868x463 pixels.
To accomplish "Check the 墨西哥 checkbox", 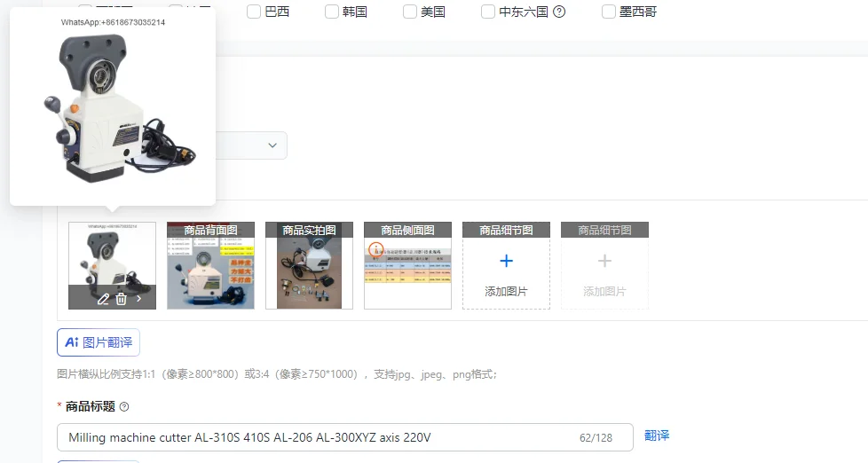I will pyautogui.click(x=608, y=12).
